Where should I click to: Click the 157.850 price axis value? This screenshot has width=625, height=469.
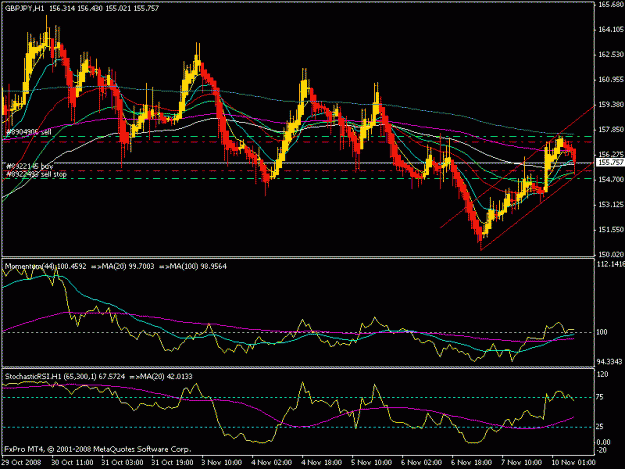[x=611, y=130]
